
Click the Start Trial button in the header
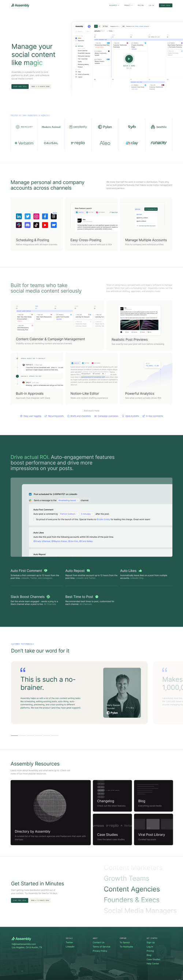coord(165,5)
